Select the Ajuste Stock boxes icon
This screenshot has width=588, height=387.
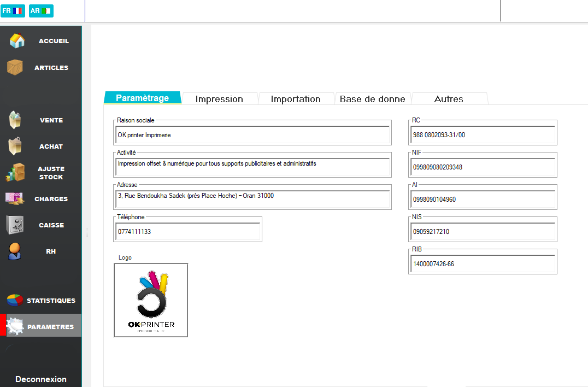15,173
